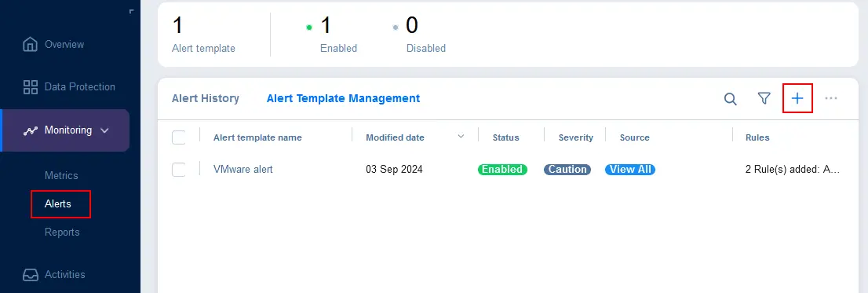Screen dimensions: 868x293
Task: Open the VMware alert template link
Action: (243, 170)
